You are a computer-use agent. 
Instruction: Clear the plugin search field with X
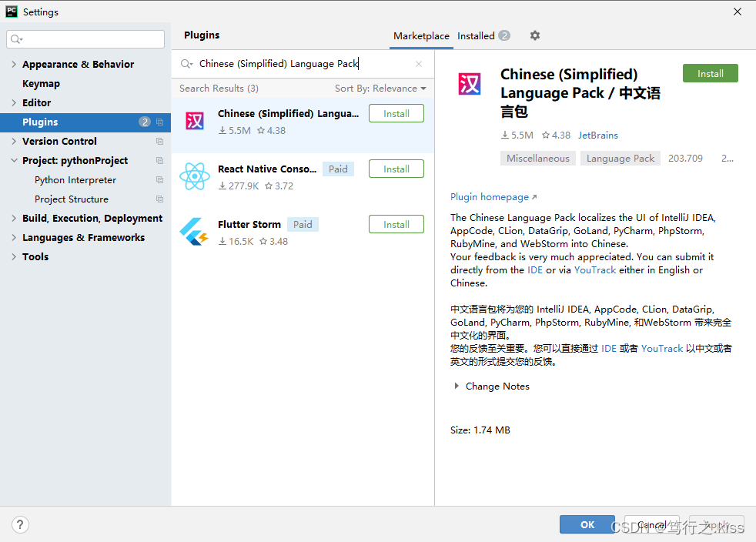click(419, 64)
